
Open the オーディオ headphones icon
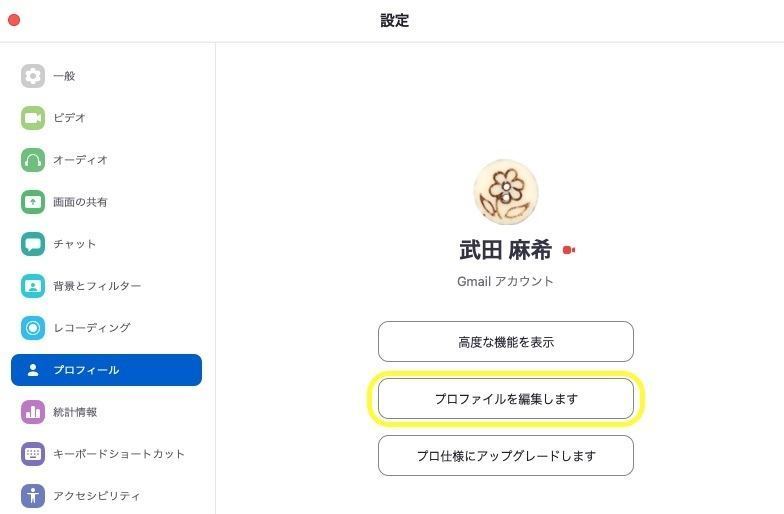coord(33,160)
